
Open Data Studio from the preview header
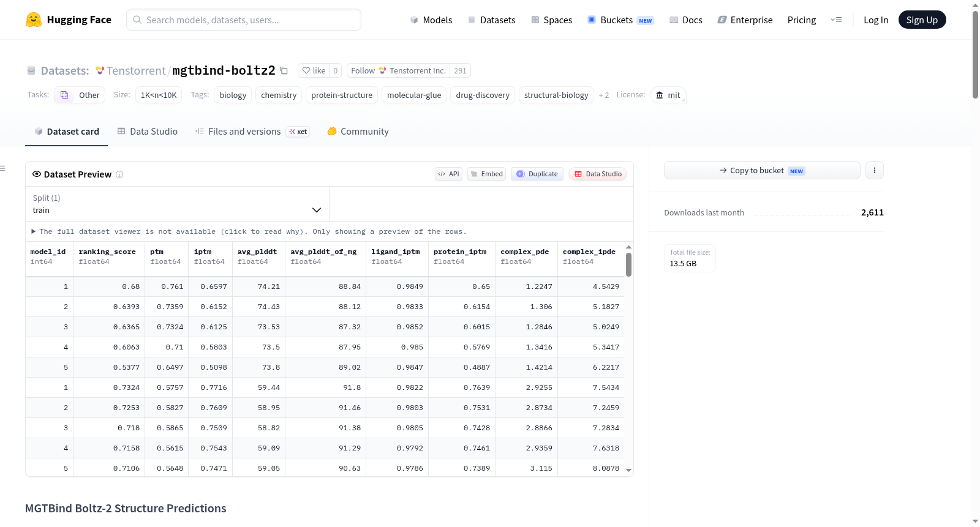click(598, 174)
